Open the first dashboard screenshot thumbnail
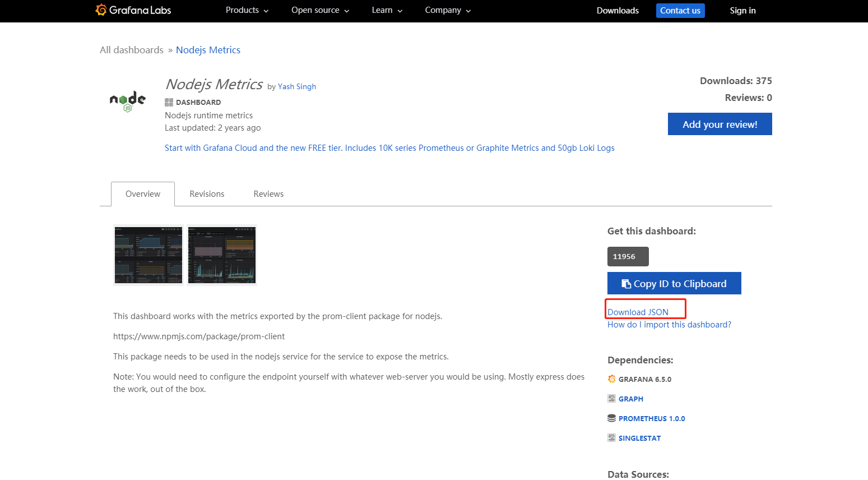Screen dimensions: 868x480 148,255
